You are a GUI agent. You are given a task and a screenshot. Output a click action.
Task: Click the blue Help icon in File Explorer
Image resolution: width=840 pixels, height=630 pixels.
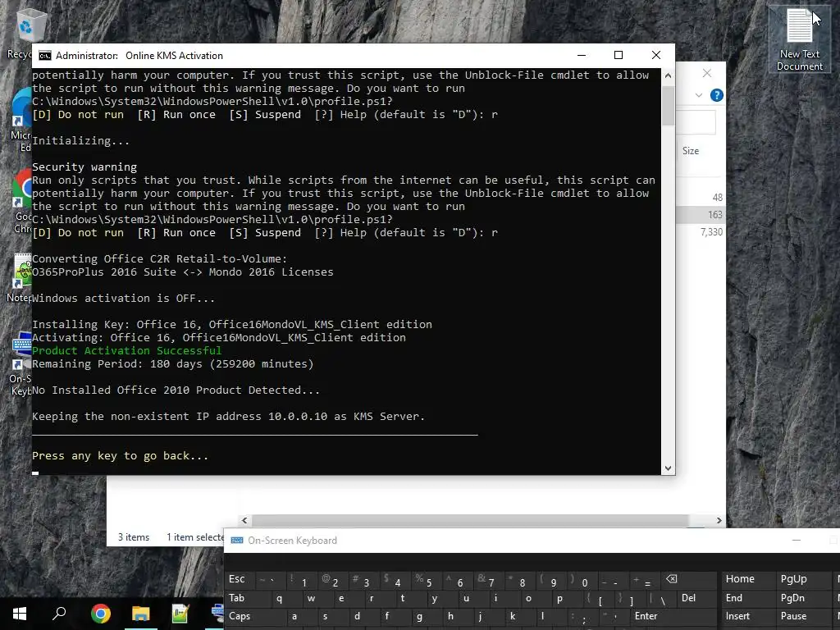716,95
